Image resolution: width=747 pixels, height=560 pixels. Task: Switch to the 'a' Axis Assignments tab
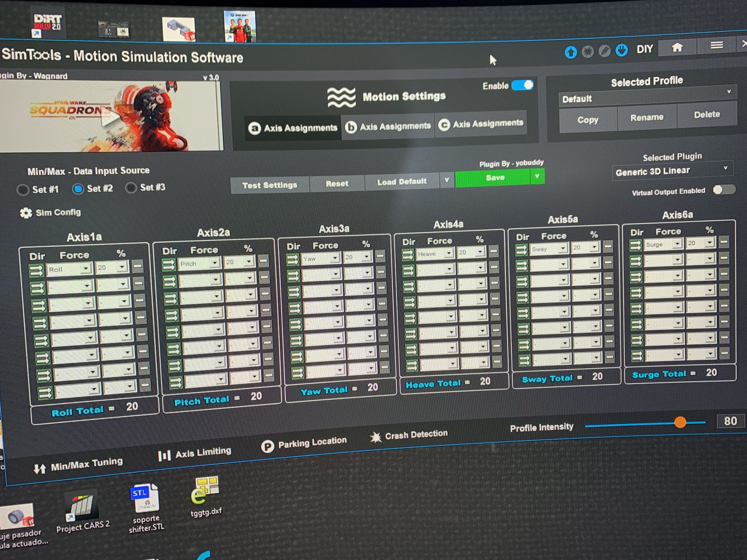click(x=293, y=127)
